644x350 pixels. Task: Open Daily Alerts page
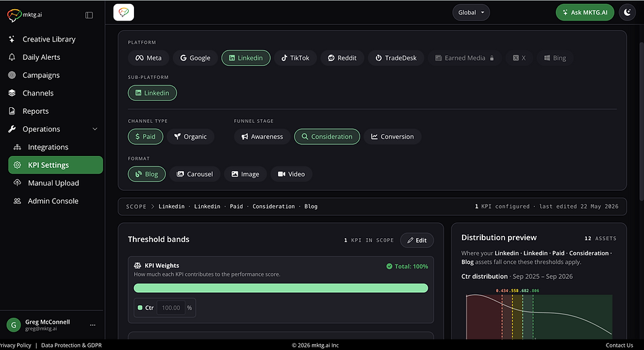[x=41, y=57]
